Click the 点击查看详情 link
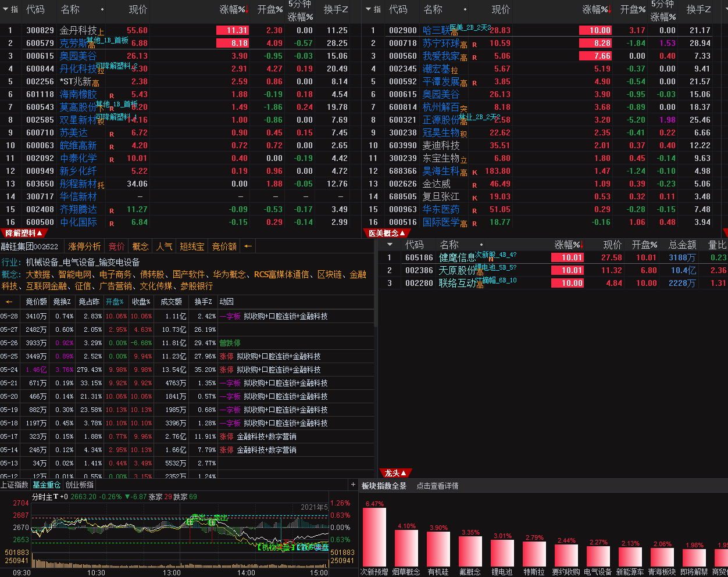Viewport: 728px width, 577px height. 437,486
